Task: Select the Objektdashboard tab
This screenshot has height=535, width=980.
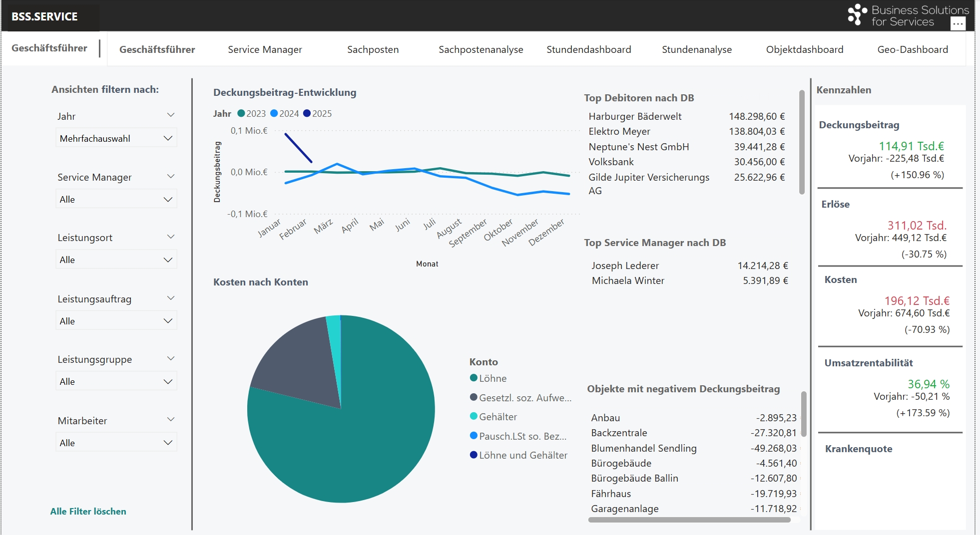Action: tap(804, 49)
